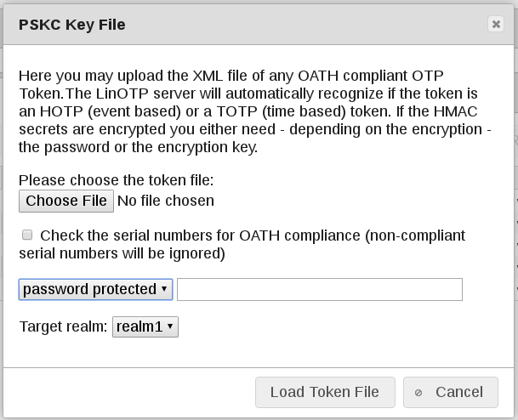
Task: Click the "No file chosen" text
Action: pyautogui.click(x=166, y=201)
